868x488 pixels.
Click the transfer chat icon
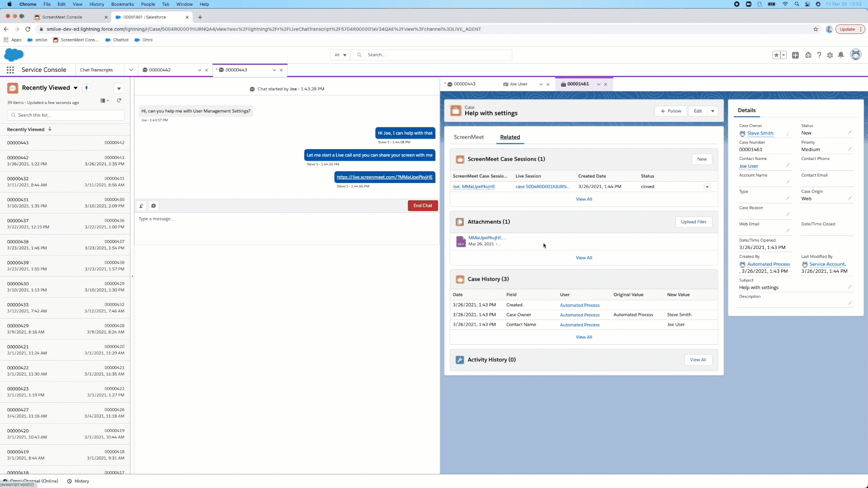(142, 206)
